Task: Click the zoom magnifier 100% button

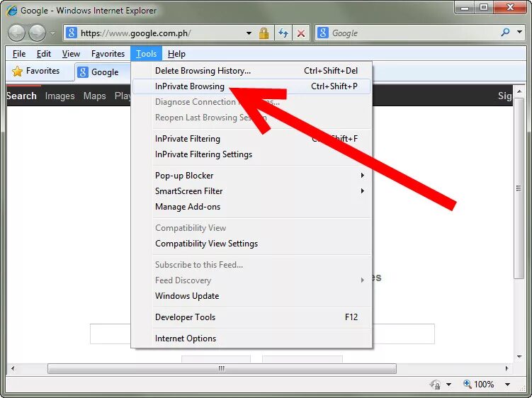Action: pos(478,384)
